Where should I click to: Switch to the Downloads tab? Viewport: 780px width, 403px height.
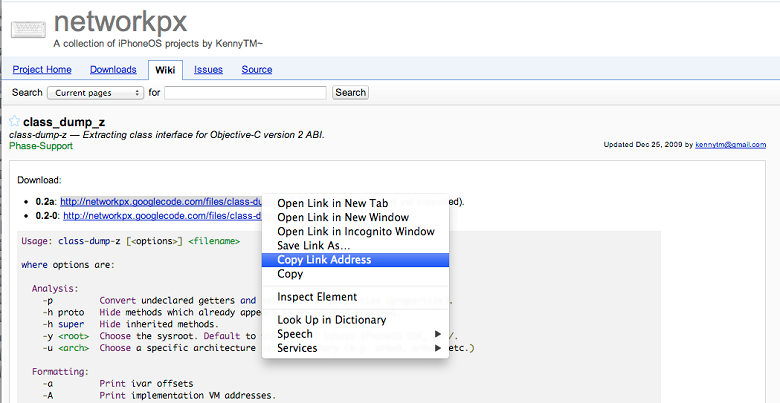click(113, 69)
